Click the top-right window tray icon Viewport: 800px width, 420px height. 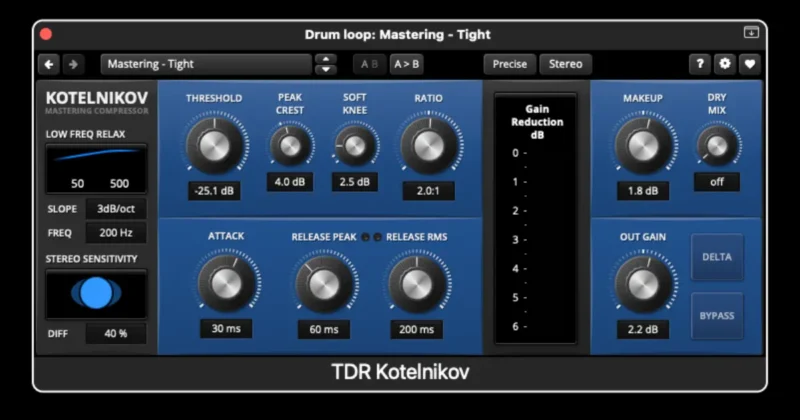coord(751,32)
